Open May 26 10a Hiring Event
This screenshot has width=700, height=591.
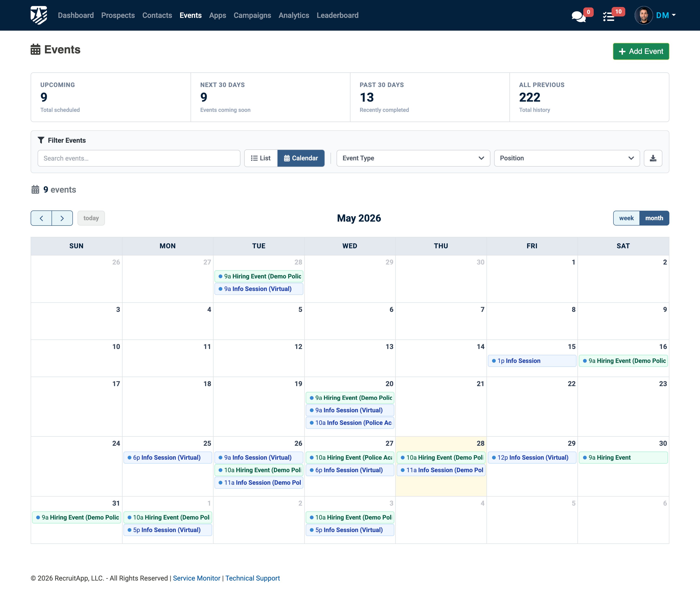[x=259, y=470]
